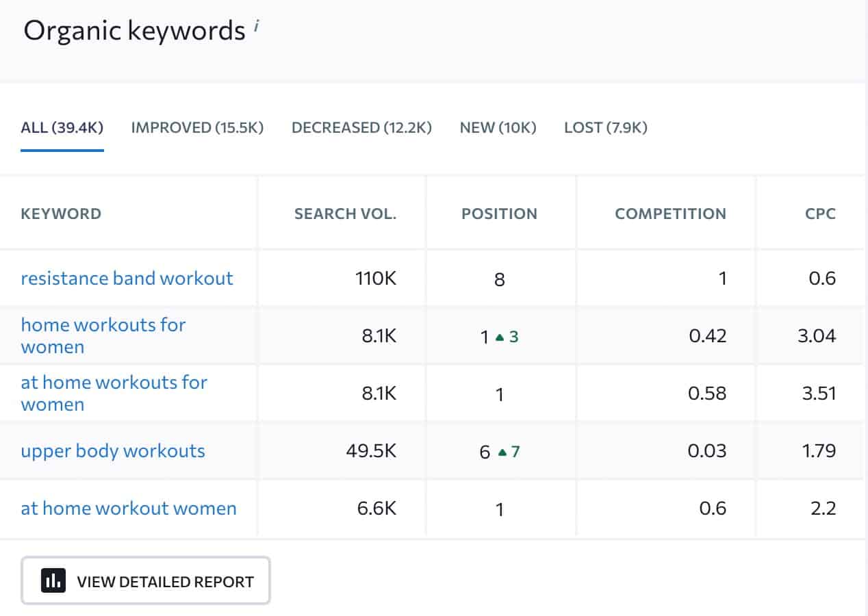This screenshot has width=868, height=616.
Task: Select the COMPETITION column header
Action: [669, 213]
